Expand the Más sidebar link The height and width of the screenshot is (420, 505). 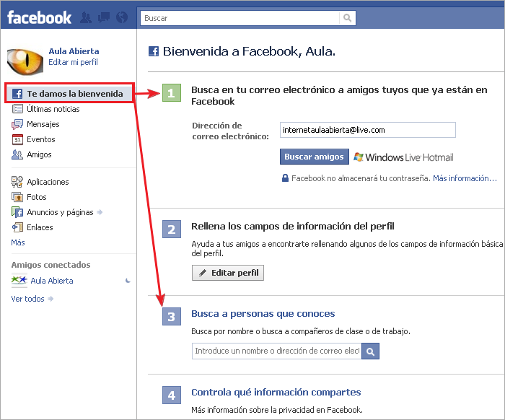pyautogui.click(x=18, y=242)
